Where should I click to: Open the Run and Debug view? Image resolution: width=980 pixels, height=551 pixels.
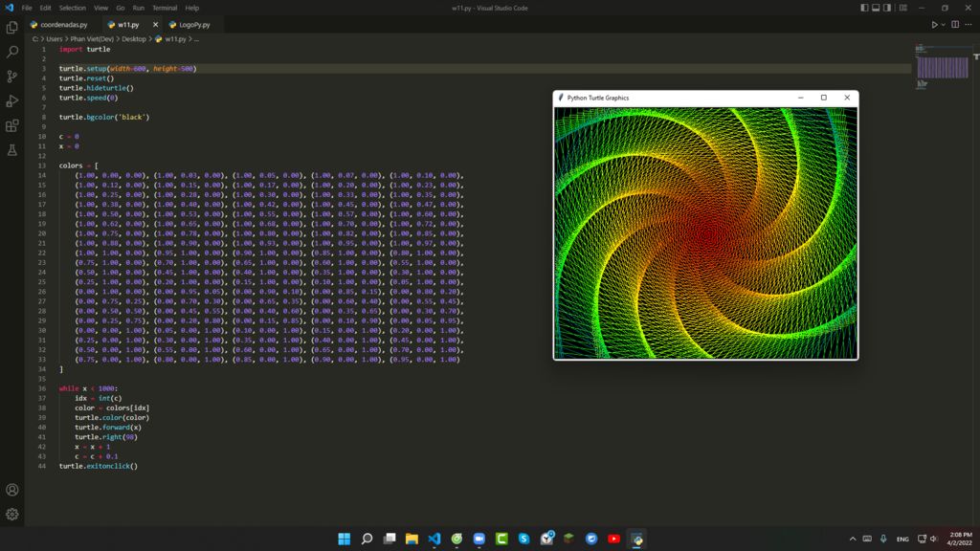(x=11, y=100)
